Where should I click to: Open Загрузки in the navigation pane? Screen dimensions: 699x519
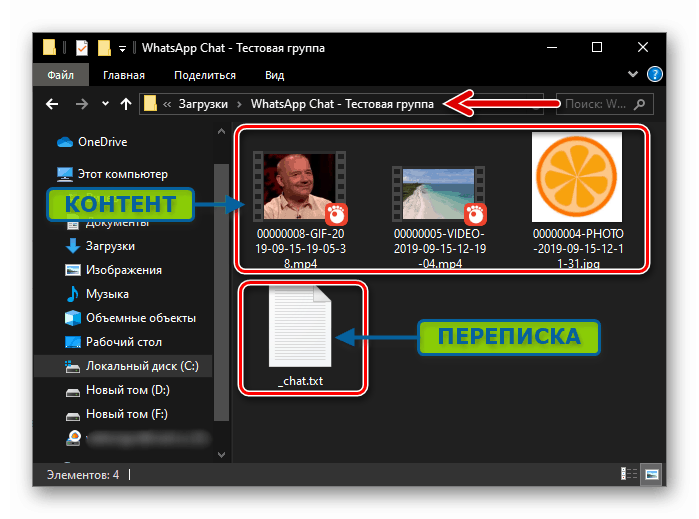[110, 246]
